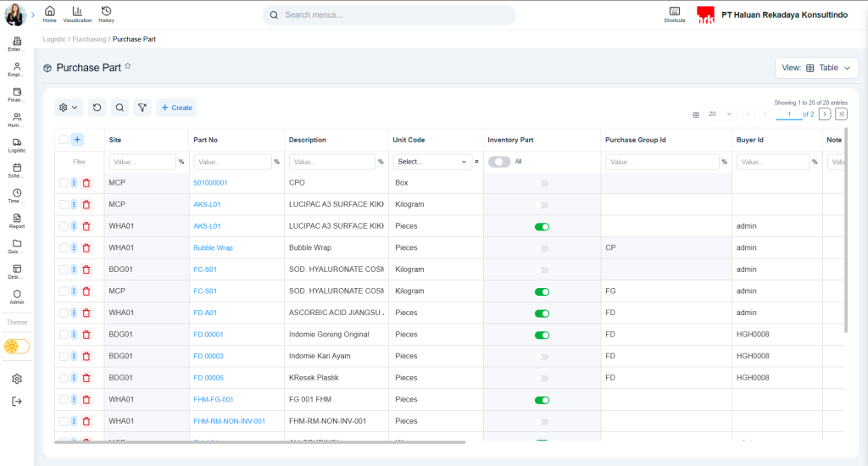Click the clear filter funnel icon
Image resolution: width=868 pixels, height=466 pixels.
coord(142,108)
